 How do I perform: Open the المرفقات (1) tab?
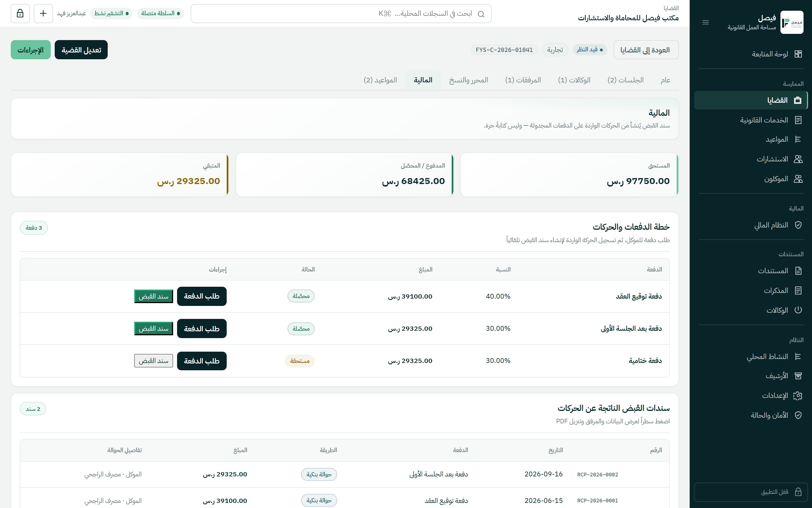coord(523,80)
